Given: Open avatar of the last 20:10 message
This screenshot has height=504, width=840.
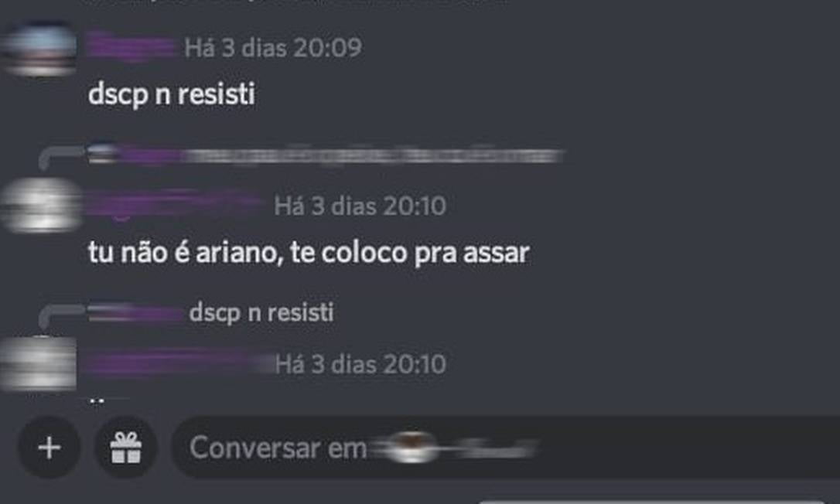Looking at the screenshot, I should coord(39,363).
